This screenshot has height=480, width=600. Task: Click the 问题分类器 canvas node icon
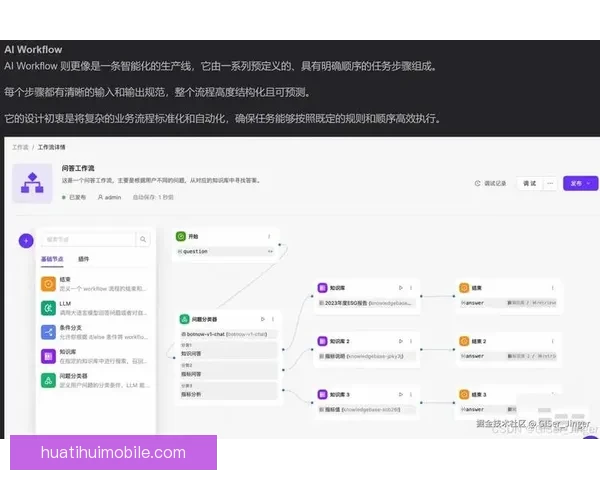(184, 319)
